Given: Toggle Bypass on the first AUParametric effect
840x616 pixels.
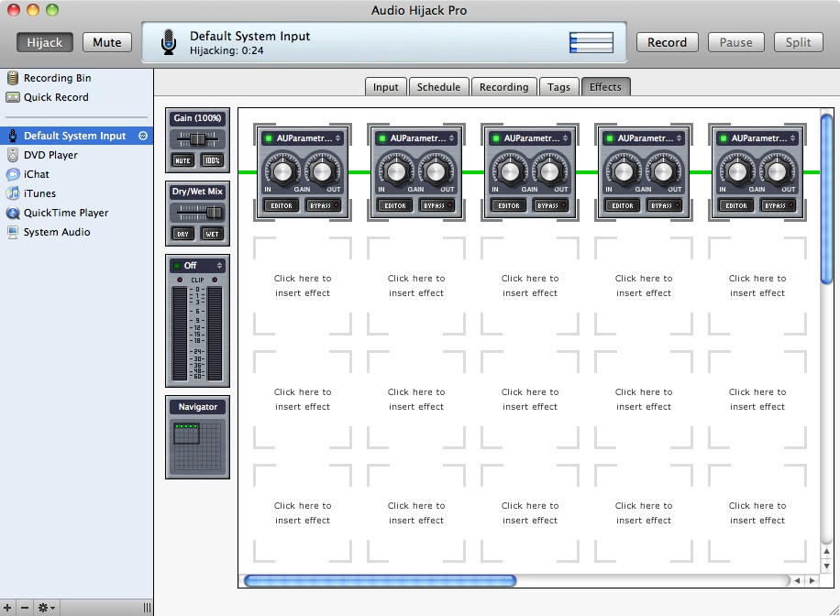Looking at the screenshot, I should pos(324,205).
